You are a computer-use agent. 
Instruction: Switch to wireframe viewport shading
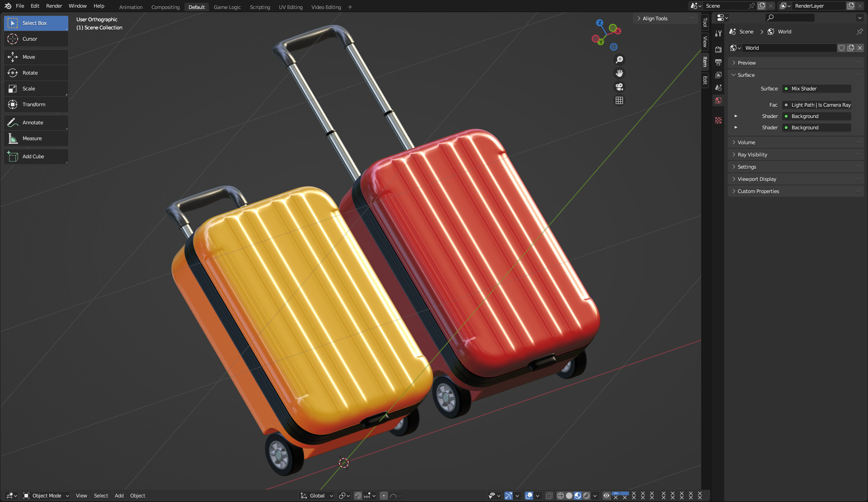[x=561, y=496]
